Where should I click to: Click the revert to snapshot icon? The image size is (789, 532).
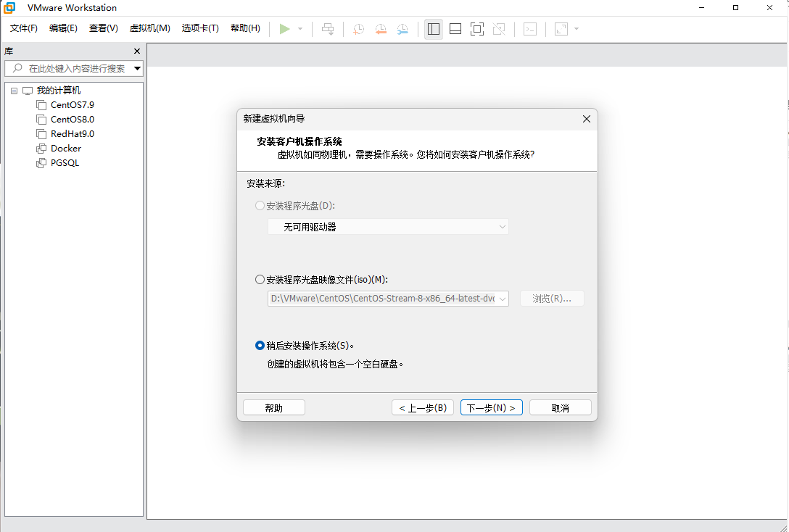tap(381, 29)
